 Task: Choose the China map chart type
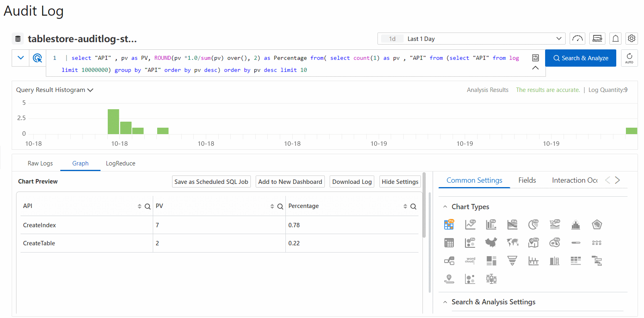click(x=491, y=243)
